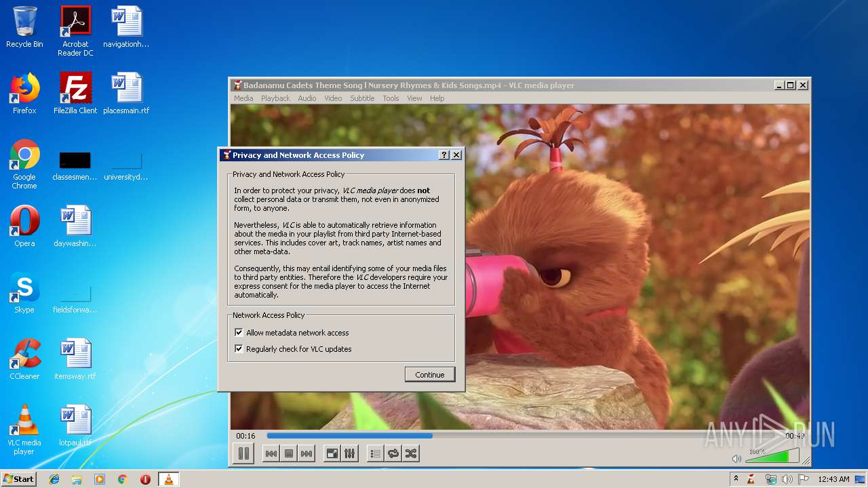The height and width of the screenshot is (488, 868).
Task: Open Action Center flag icon
Action: [x=804, y=479]
